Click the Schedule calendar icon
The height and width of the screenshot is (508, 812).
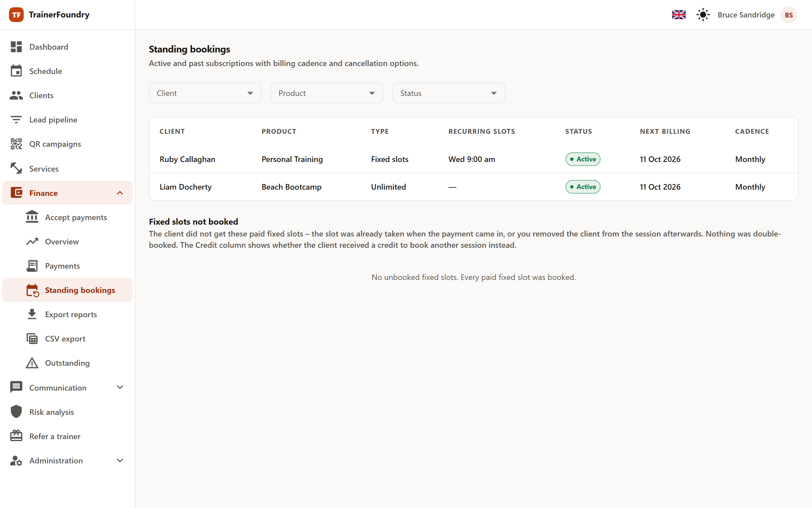[x=16, y=71]
